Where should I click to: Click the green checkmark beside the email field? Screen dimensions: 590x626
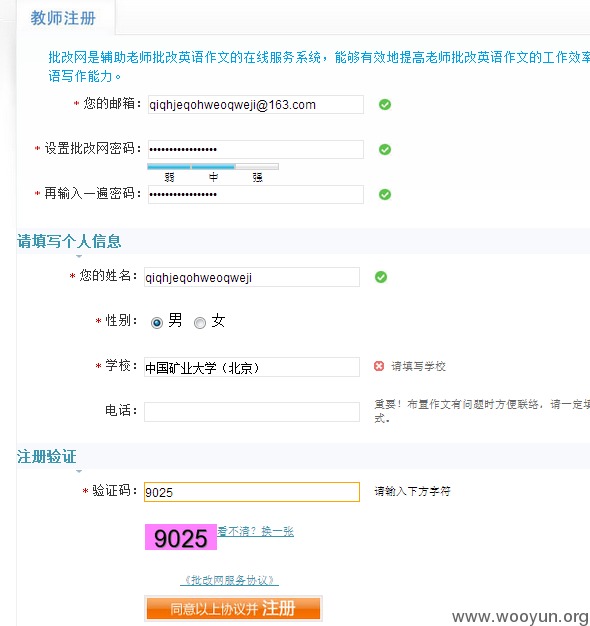(x=385, y=105)
